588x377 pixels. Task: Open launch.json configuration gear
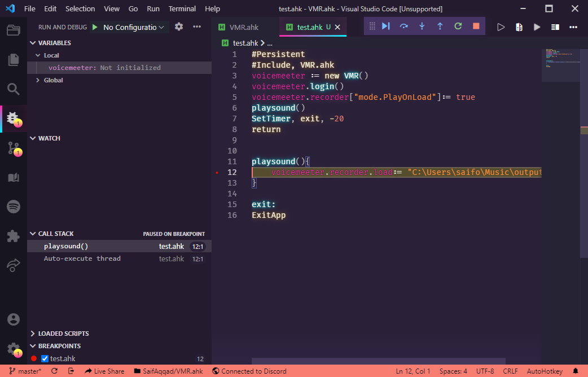tap(179, 27)
